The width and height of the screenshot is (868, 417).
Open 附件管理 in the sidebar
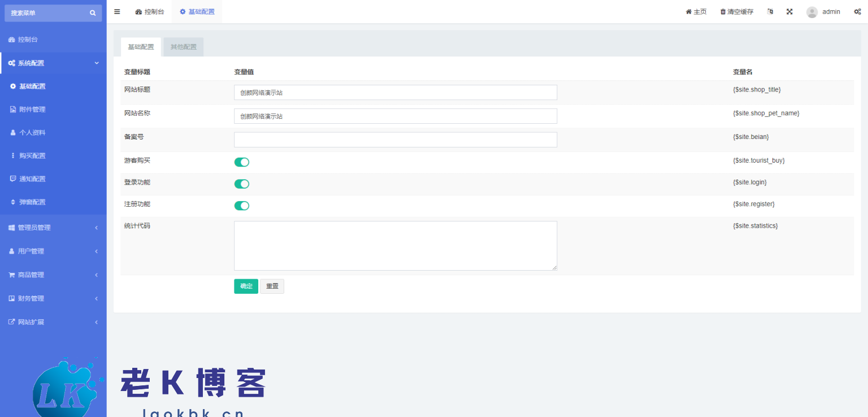click(x=32, y=110)
